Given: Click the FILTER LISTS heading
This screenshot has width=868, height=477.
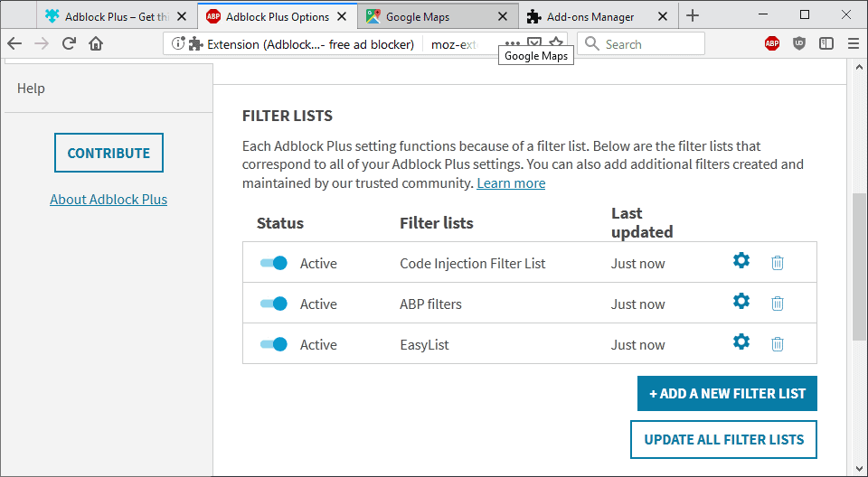Looking at the screenshot, I should 288,116.
